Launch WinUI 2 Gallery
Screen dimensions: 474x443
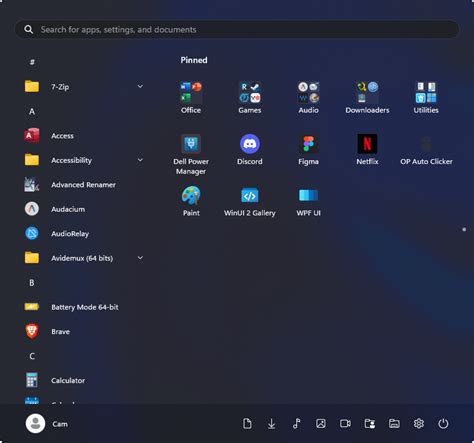[250, 201]
